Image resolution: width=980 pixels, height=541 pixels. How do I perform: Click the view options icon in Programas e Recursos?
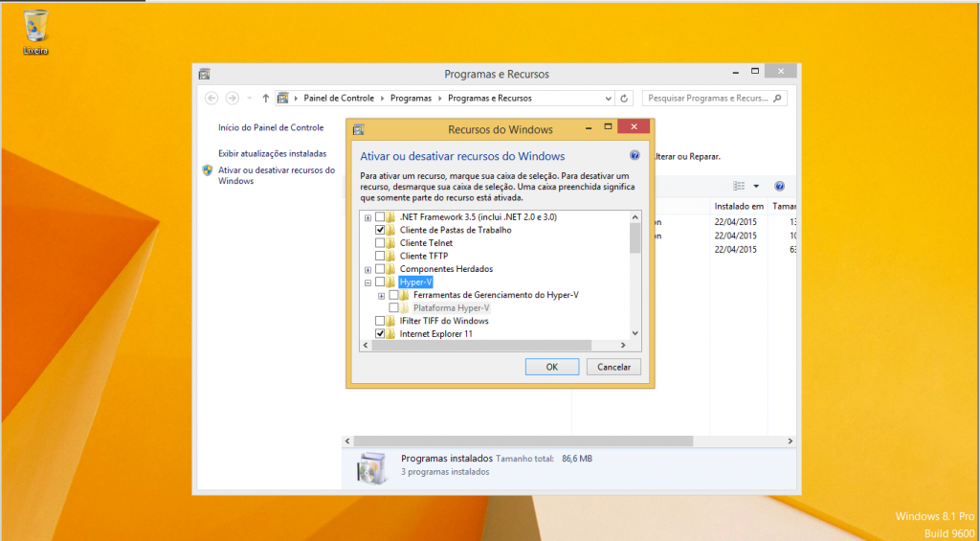[x=740, y=186]
